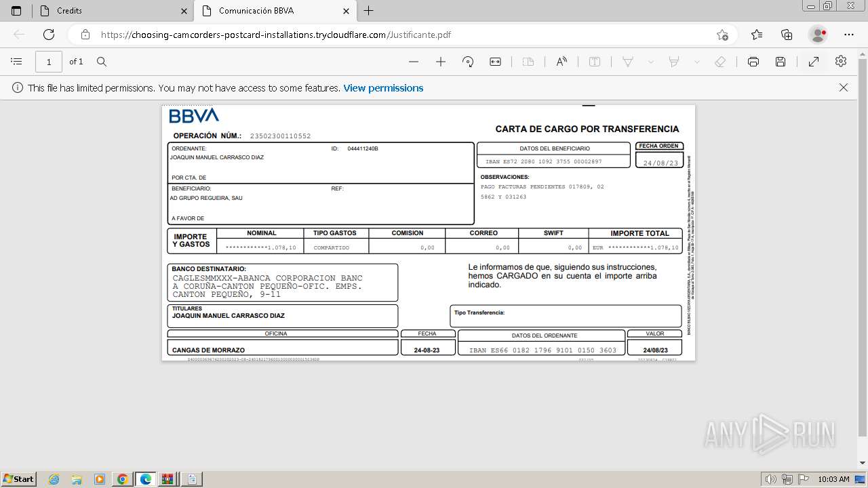This screenshot has width=868, height=488.
Task: Open the PDF table of contents sidebar
Action: [16, 62]
